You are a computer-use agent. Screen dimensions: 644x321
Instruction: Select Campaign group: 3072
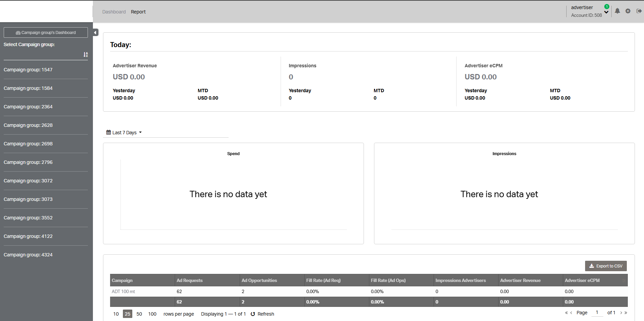(x=28, y=181)
